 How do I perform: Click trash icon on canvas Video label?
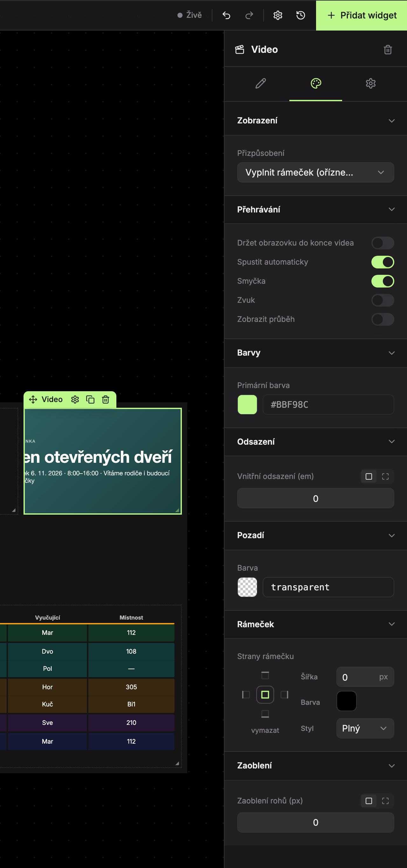click(106, 399)
